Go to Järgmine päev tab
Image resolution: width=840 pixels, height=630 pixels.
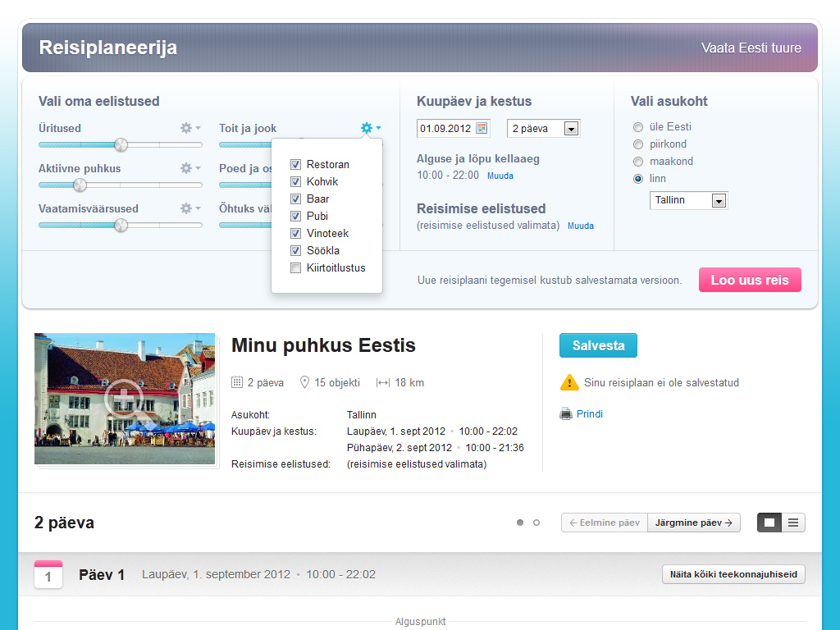(694, 523)
